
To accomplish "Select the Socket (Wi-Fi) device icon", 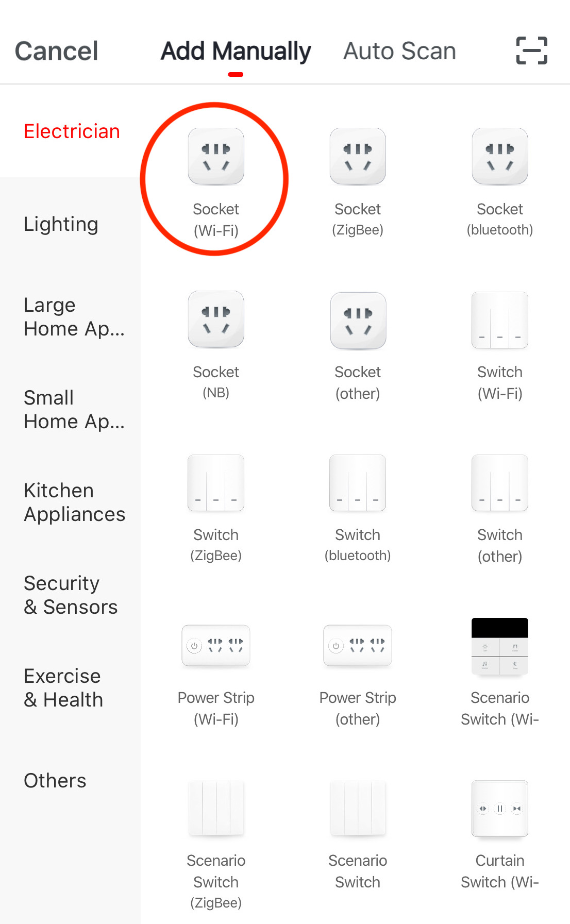I will click(216, 156).
